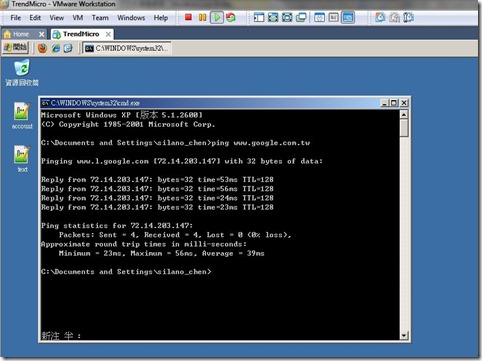Click the 'Ping statistics for 72.14.203.147' line
Screen dimensions: 482x361
pos(117,226)
